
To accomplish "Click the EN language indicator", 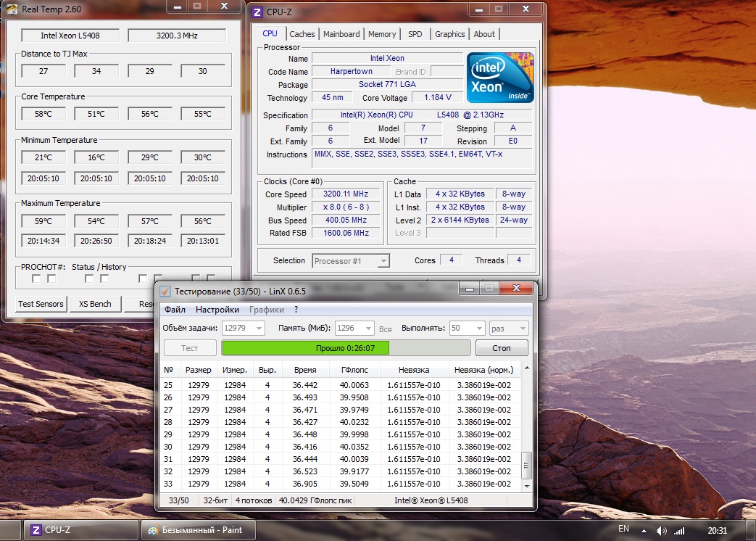I will [623, 529].
